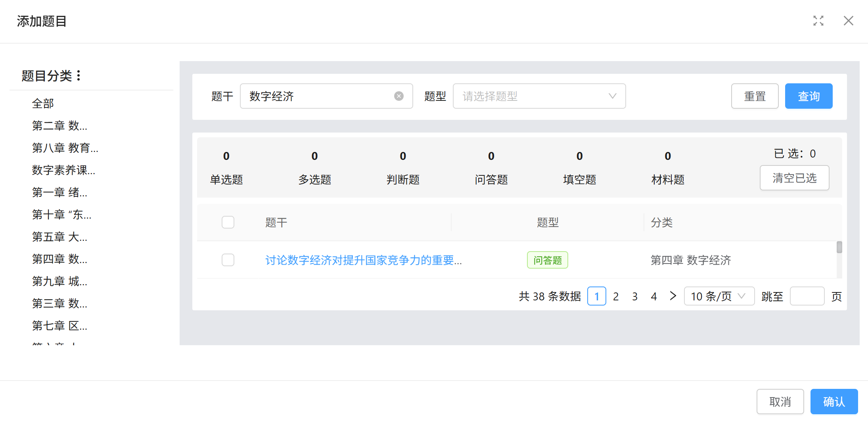Expand the 10 条/页 page size selector
The width and height of the screenshot is (868, 421).
[719, 296]
